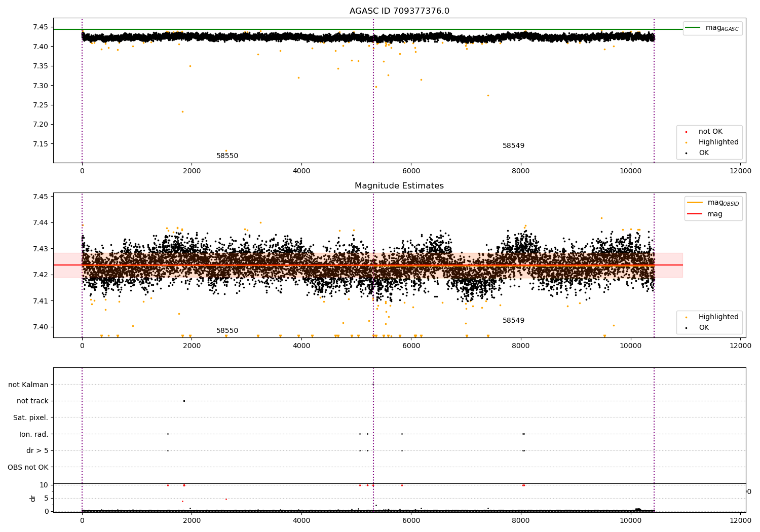The height and width of the screenshot is (532, 760).
Task: Click the 7.44 y-tick in Magnitude Estimates plot
Action: [x=41, y=222]
